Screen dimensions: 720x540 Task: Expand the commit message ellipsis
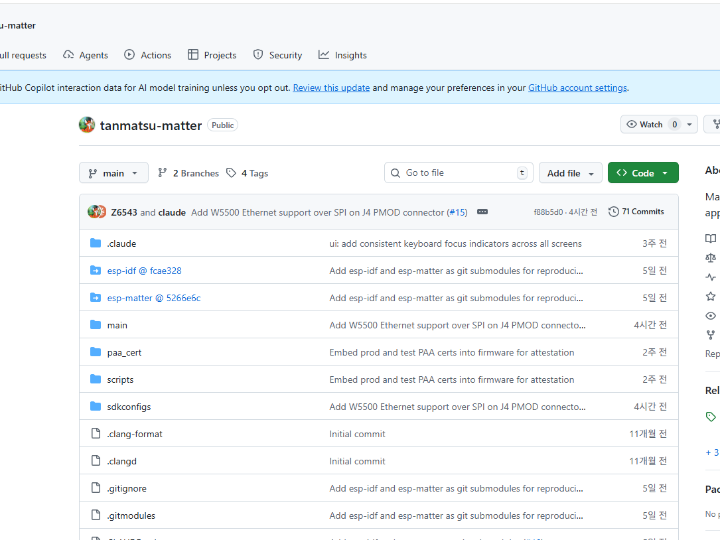tap(482, 212)
